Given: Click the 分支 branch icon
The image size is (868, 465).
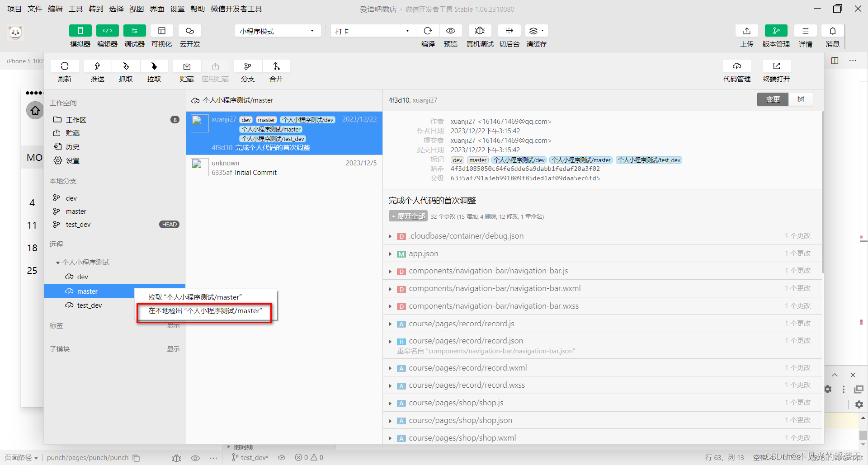Looking at the screenshot, I should 248,66.
